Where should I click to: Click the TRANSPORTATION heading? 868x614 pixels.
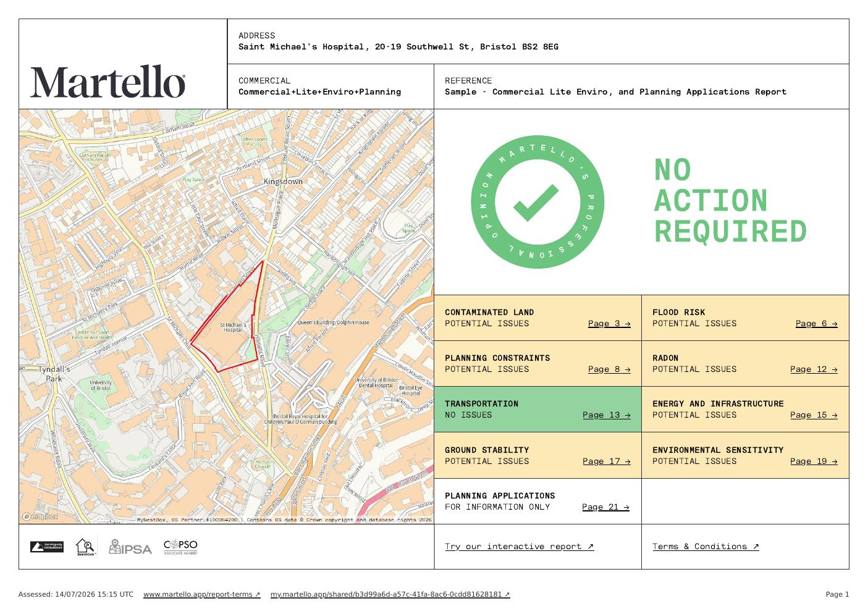[x=481, y=403]
